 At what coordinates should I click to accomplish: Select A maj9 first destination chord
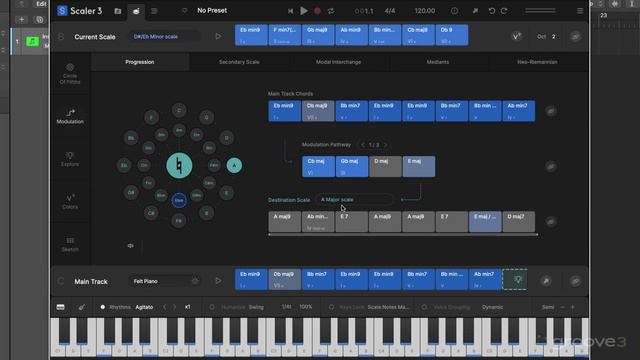(x=284, y=222)
